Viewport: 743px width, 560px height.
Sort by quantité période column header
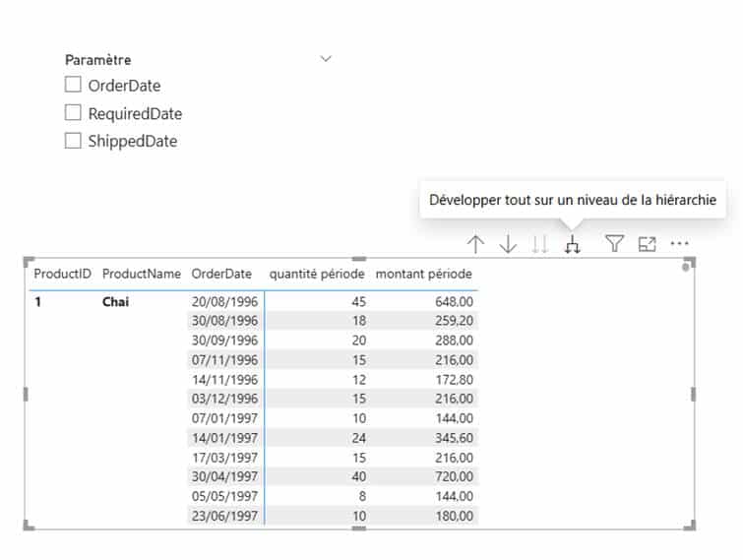pyautogui.click(x=317, y=274)
